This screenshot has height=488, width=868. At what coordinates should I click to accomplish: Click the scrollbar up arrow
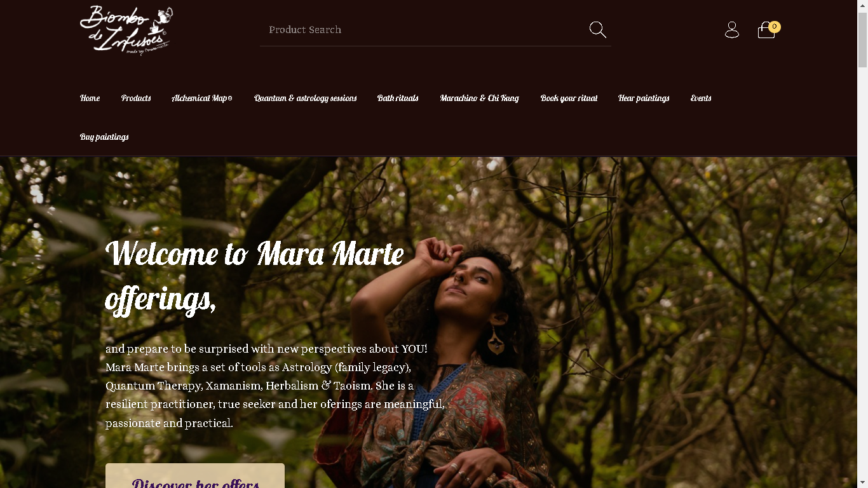(x=862, y=5)
